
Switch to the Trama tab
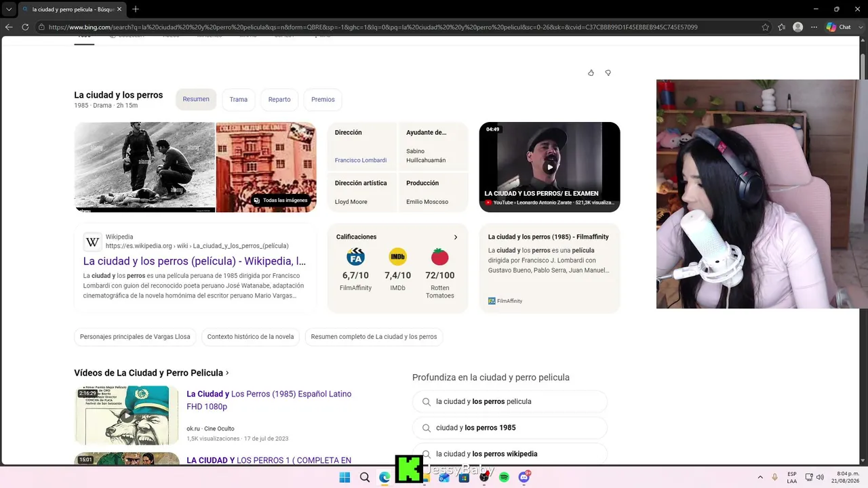[238, 99]
